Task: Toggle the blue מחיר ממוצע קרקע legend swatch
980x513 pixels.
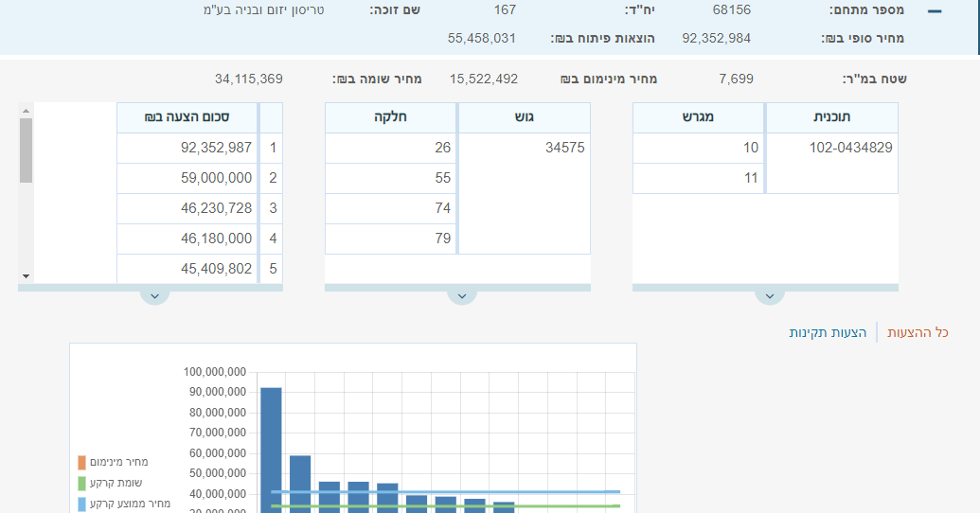Action: [x=82, y=504]
